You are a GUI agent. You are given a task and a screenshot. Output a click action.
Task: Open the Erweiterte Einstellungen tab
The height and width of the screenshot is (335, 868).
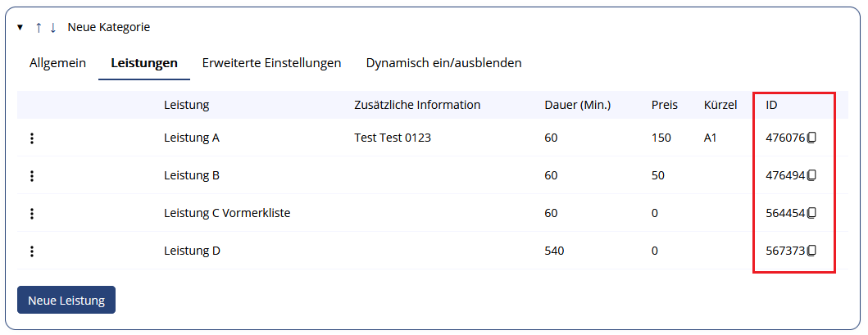(x=271, y=63)
